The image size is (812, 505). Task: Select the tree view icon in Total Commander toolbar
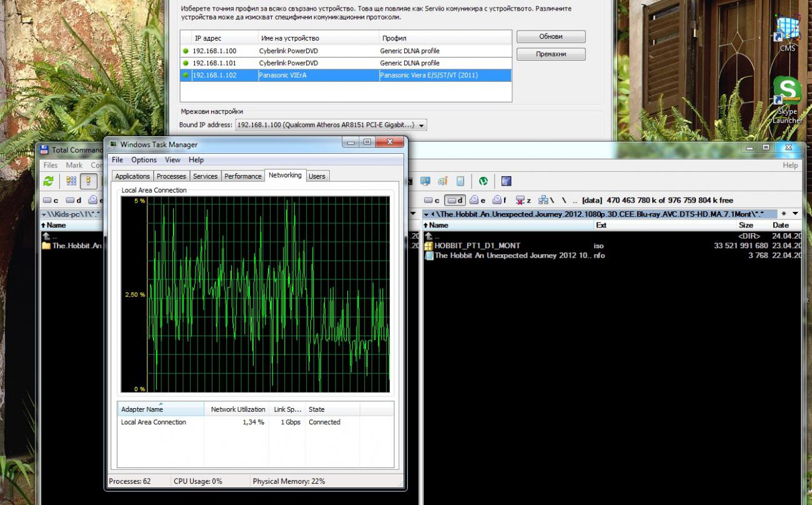(x=88, y=181)
